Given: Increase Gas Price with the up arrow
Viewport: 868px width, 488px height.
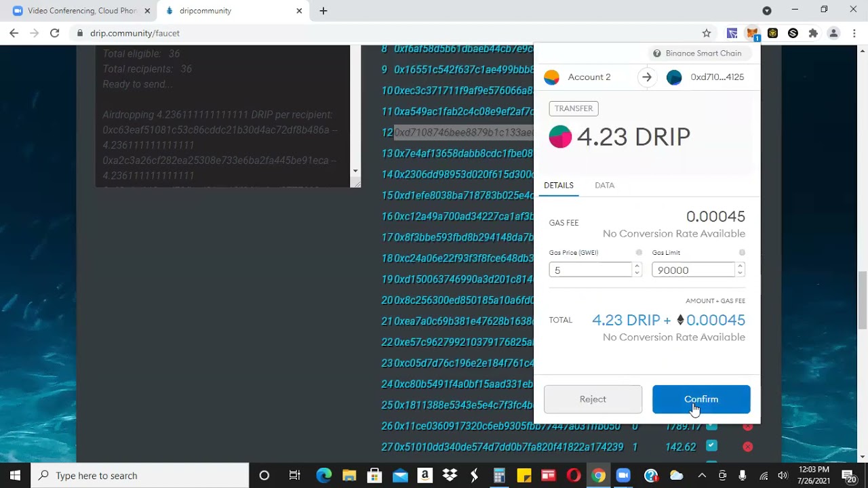Looking at the screenshot, I should 636,266.
